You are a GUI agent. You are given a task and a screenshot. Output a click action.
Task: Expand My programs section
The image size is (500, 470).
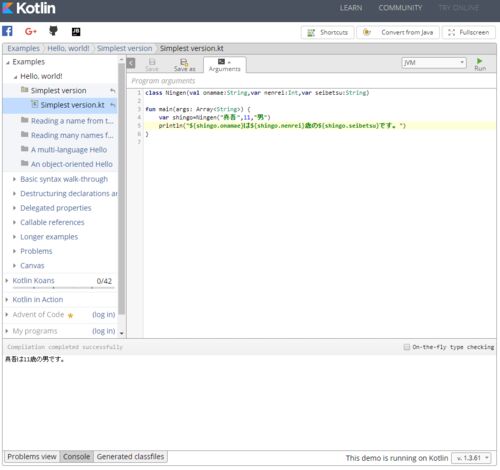coord(7,331)
